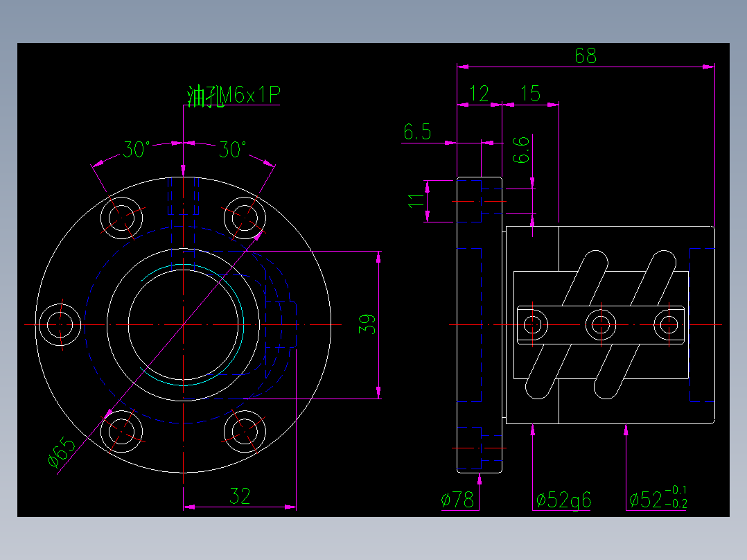Click the left-center bolt hole on flange
This screenshot has width=747, height=560.
60,324
